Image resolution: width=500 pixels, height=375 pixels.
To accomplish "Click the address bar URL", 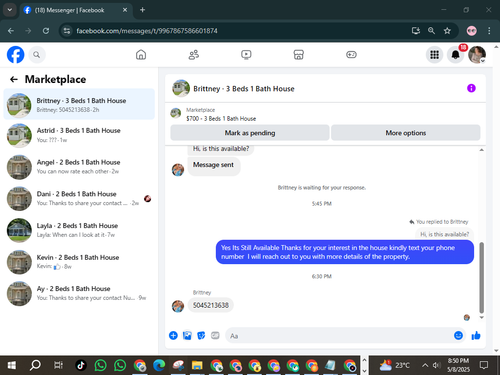I will (x=147, y=31).
